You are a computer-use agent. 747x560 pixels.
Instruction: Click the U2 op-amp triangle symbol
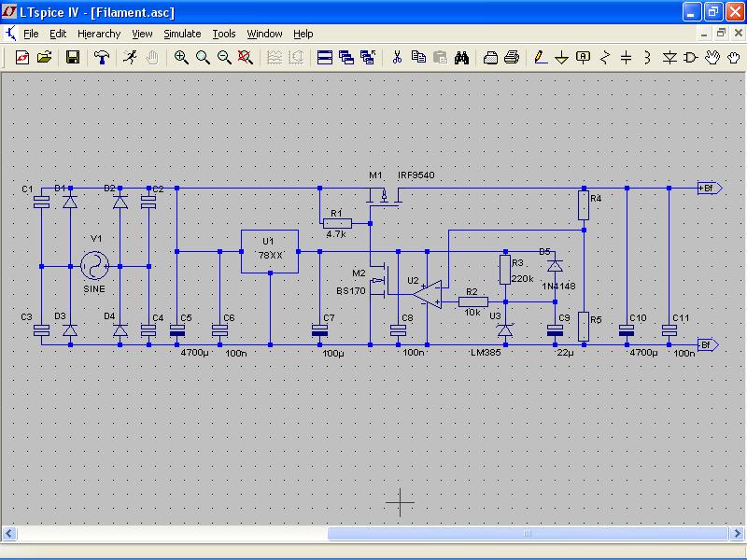(x=428, y=294)
